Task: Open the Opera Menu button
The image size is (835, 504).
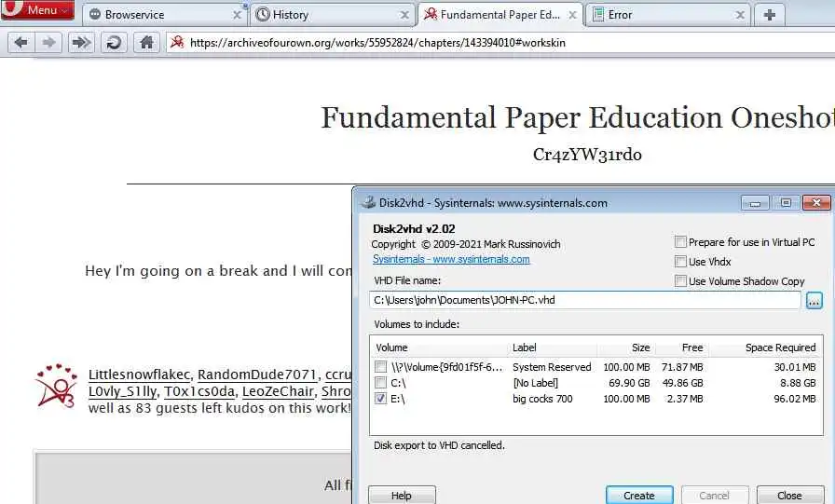Action: 37,9
